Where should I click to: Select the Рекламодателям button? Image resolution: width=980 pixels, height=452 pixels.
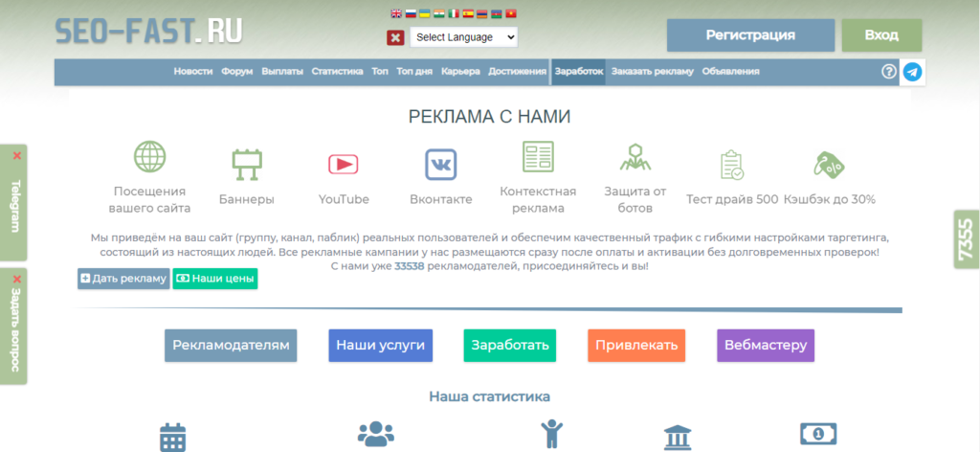pos(231,346)
